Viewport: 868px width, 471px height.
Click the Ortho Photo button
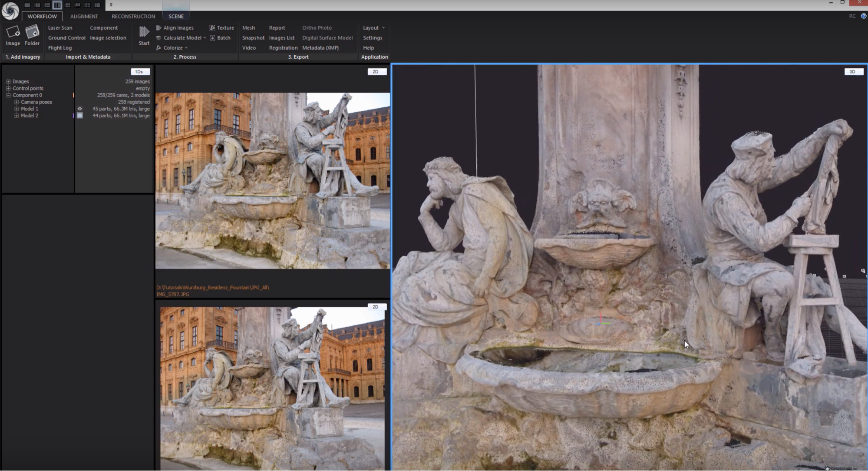click(x=317, y=28)
